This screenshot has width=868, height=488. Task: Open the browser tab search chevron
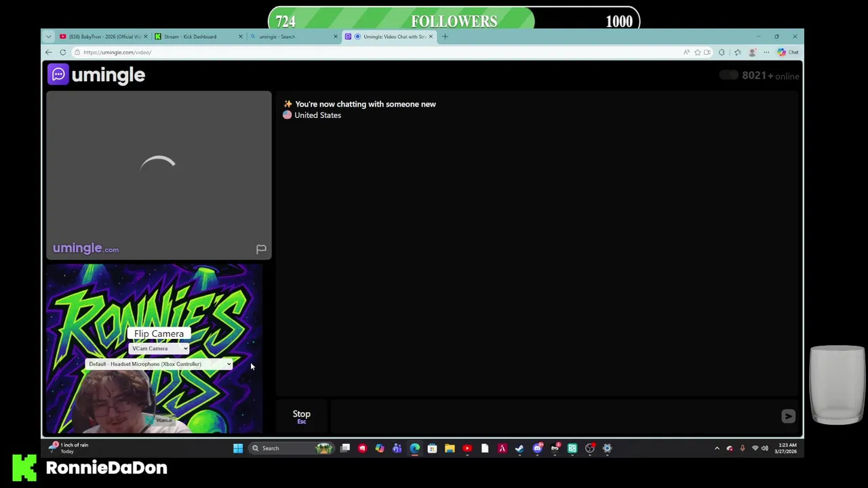48,37
